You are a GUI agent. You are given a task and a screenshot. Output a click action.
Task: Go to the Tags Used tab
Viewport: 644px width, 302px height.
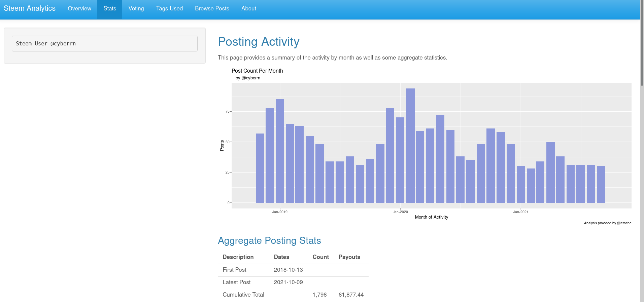[169, 8]
